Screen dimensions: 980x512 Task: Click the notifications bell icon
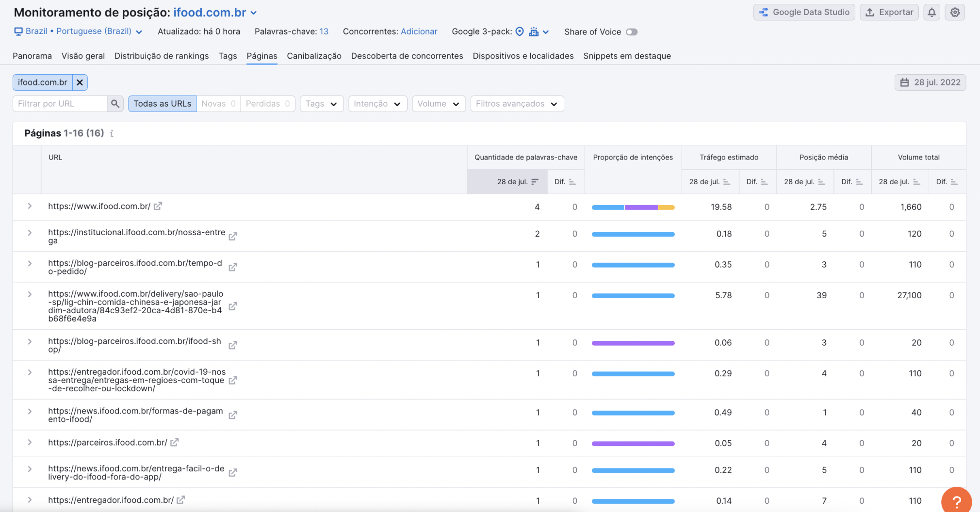coord(931,13)
